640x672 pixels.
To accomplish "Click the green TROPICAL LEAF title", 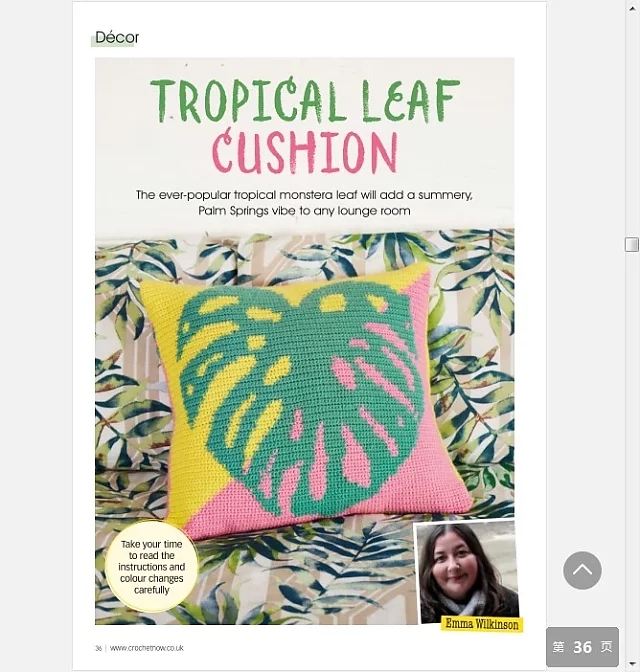I will point(305,101).
